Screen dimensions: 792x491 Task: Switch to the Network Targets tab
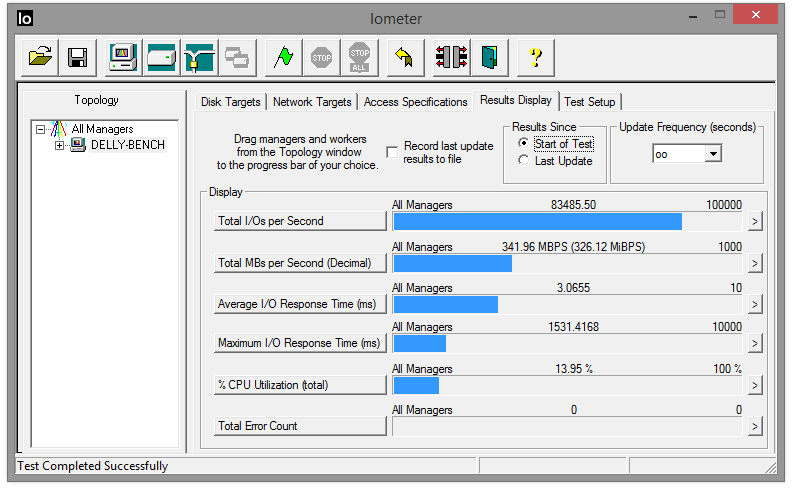pyautogui.click(x=312, y=102)
